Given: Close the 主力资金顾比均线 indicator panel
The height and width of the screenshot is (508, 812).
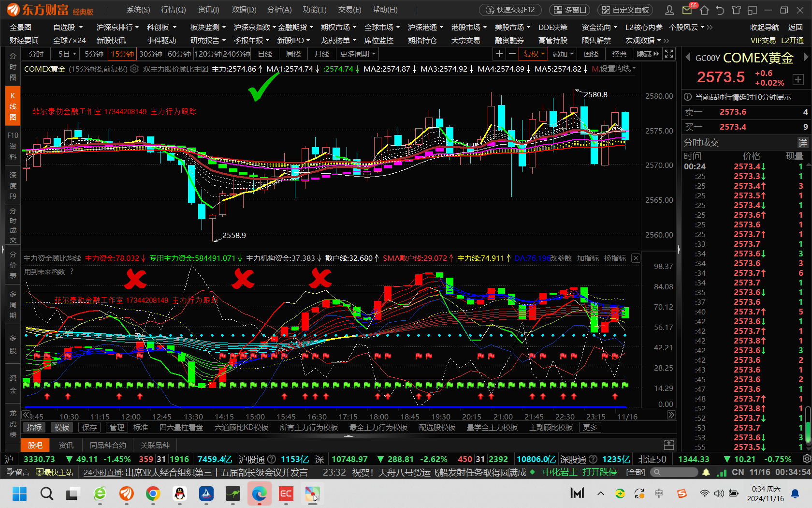Looking at the screenshot, I should (x=636, y=258).
